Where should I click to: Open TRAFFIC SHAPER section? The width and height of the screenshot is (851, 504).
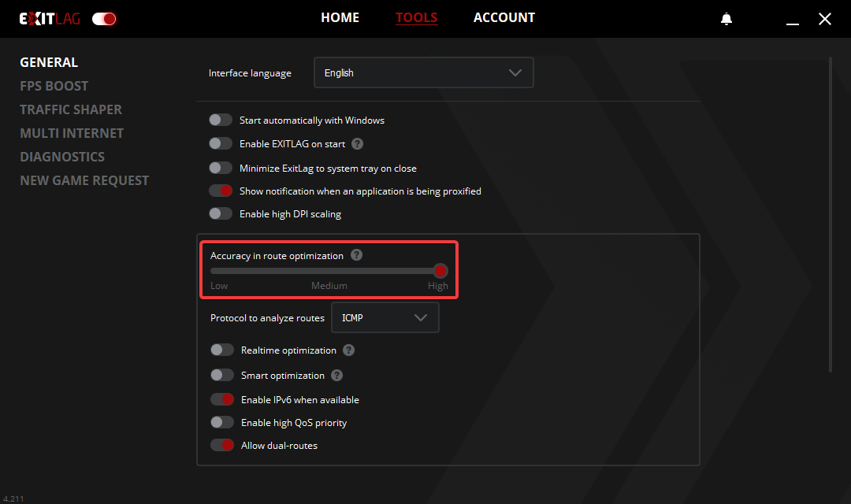coord(71,109)
